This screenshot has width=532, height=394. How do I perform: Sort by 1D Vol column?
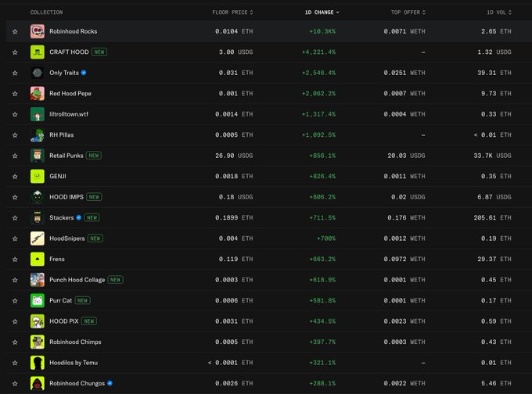[x=499, y=13]
